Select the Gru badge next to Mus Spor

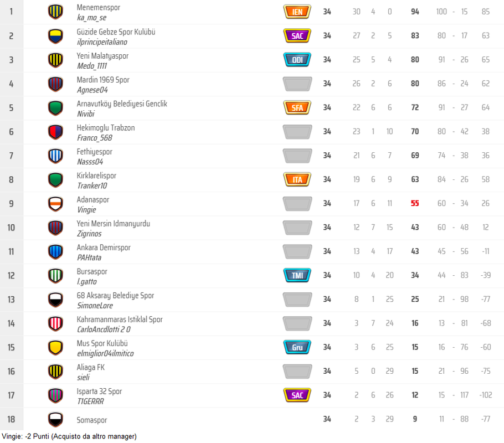[297, 347]
